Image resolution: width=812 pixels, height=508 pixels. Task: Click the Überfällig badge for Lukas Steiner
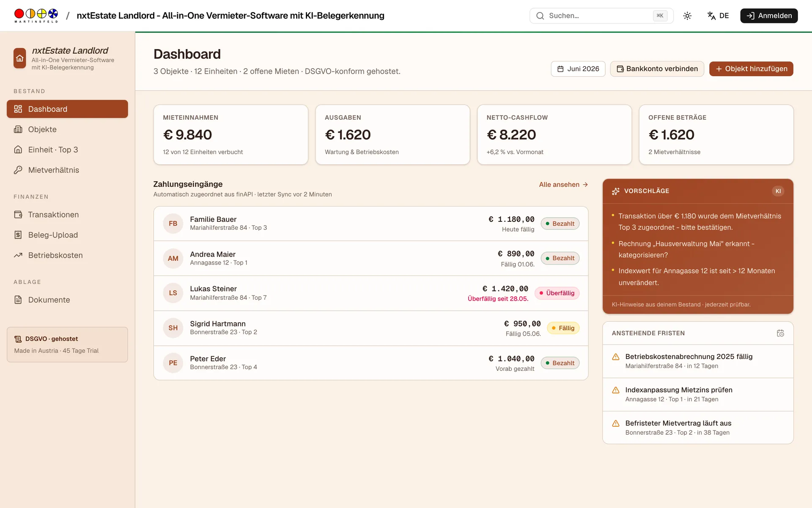pyautogui.click(x=557, y=293)
